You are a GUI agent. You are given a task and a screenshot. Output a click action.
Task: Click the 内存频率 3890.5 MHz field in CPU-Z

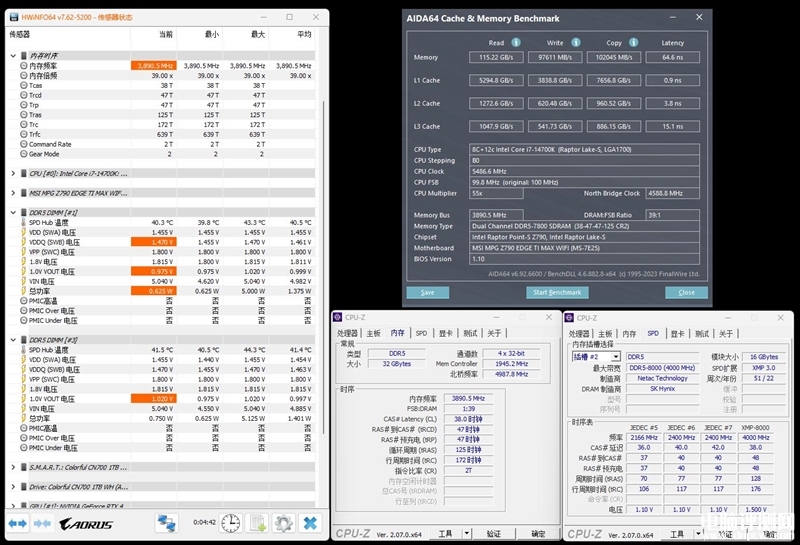[x=468, y=398]
